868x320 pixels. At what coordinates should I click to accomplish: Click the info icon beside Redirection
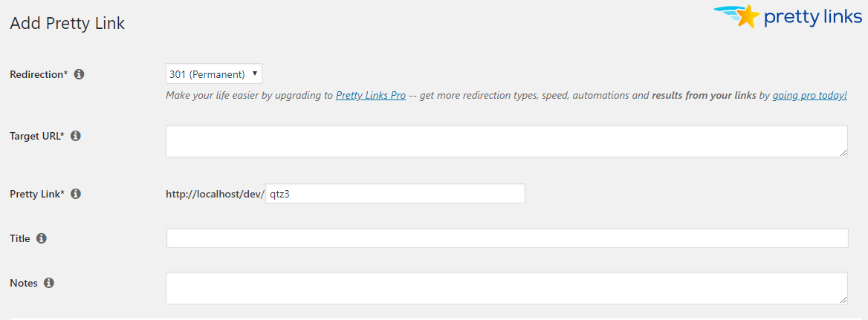point(80,74)
